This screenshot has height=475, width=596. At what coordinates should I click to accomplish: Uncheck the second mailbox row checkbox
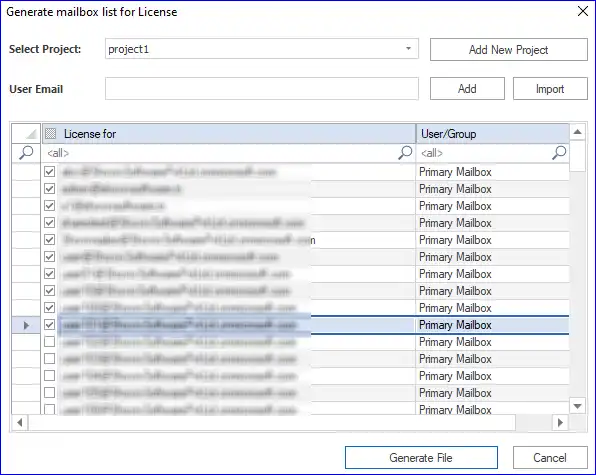point(49,188)
